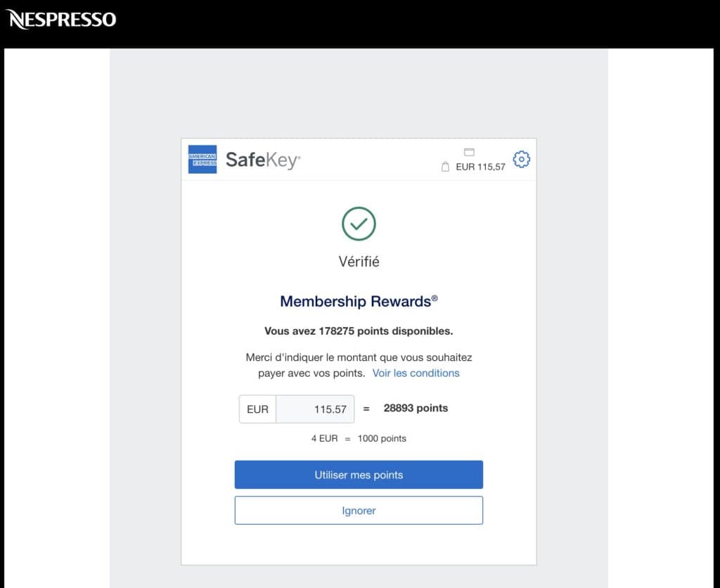Select the EUR currency label beside the amount field

[257, 409]
